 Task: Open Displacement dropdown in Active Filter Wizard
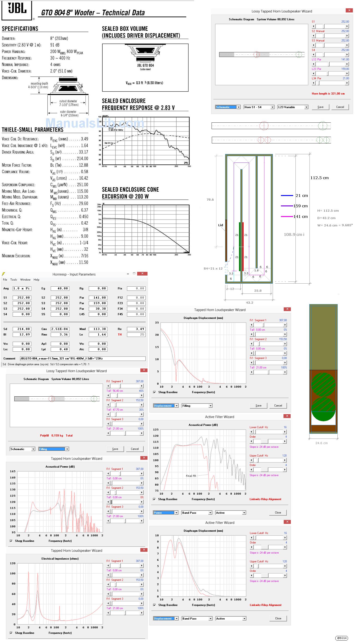click(166, 618)
